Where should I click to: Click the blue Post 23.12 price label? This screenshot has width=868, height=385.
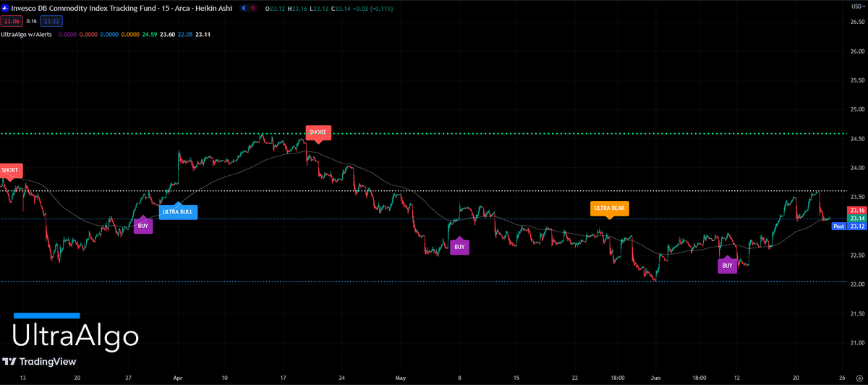coord(848,227)
